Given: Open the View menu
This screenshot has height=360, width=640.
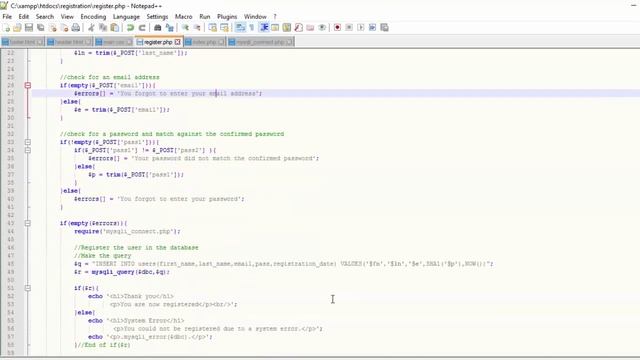Looking at the screenshot, I should click(67, 17).
